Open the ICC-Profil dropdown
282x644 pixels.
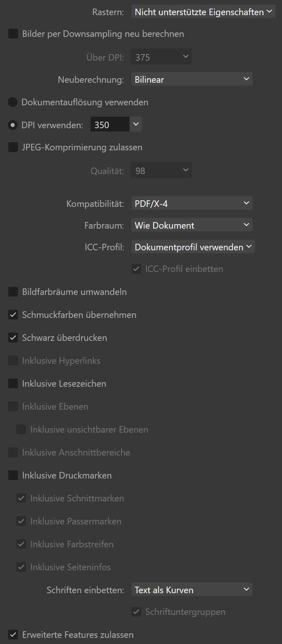(193, 247)
